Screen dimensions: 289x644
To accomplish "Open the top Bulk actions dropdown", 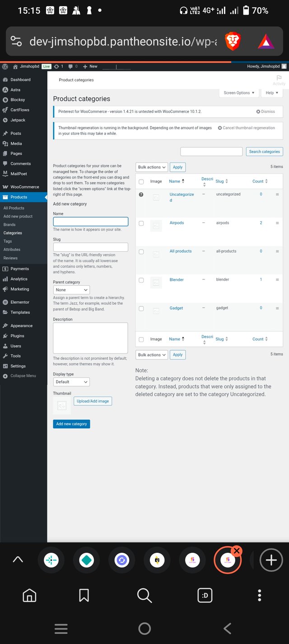I will (x=151, y=167).
